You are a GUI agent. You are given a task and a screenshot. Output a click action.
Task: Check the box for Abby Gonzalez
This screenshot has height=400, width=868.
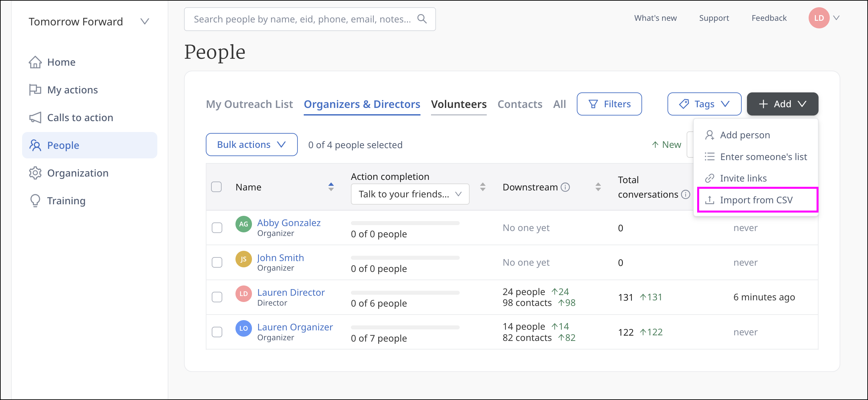pos(217,228)
